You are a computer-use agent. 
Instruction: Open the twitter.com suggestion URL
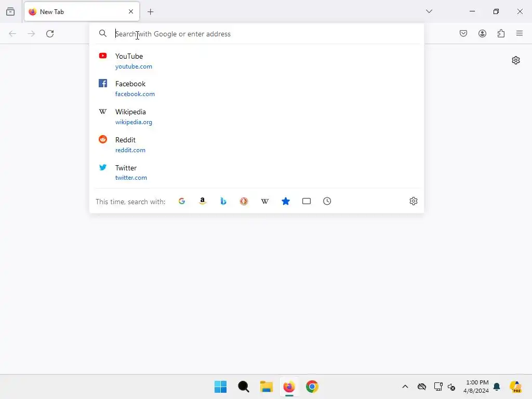tap(131, 178)
